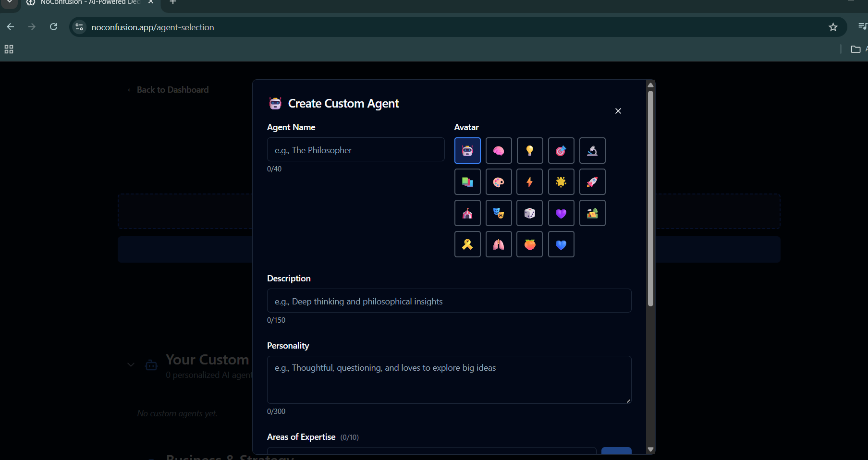
Task: Go back using Back to Dashboard link
Action: tap(168, 90)
